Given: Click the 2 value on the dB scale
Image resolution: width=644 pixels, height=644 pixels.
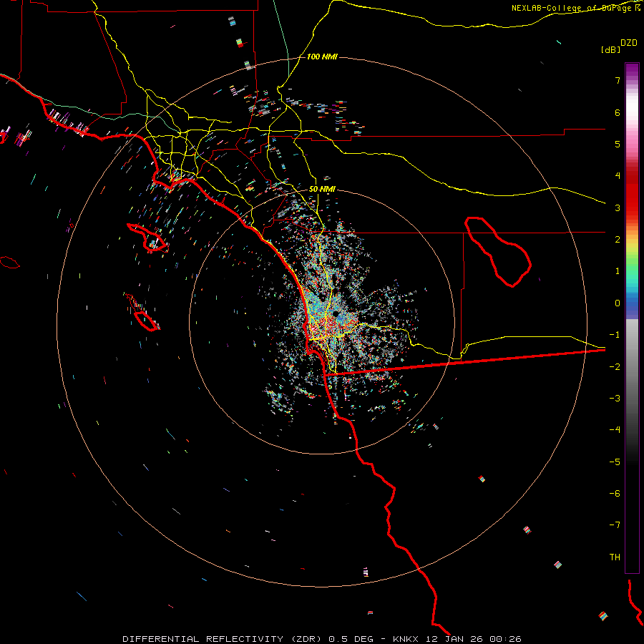Looking at the screenshot, I should coord(618,240).
